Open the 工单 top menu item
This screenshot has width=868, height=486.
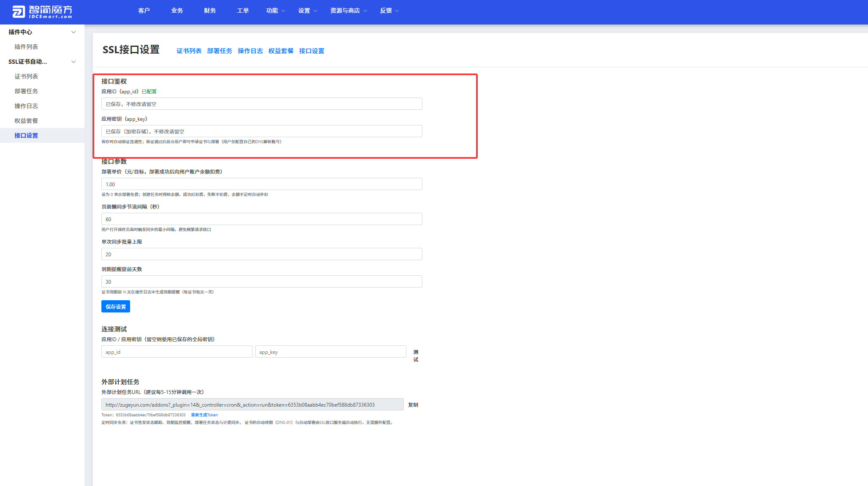click(x=243, y=11)
